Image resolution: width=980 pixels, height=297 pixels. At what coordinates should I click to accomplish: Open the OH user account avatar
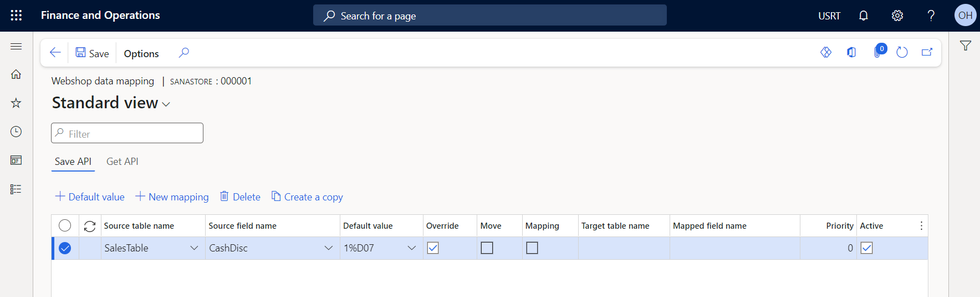click(x=965, y=16)
